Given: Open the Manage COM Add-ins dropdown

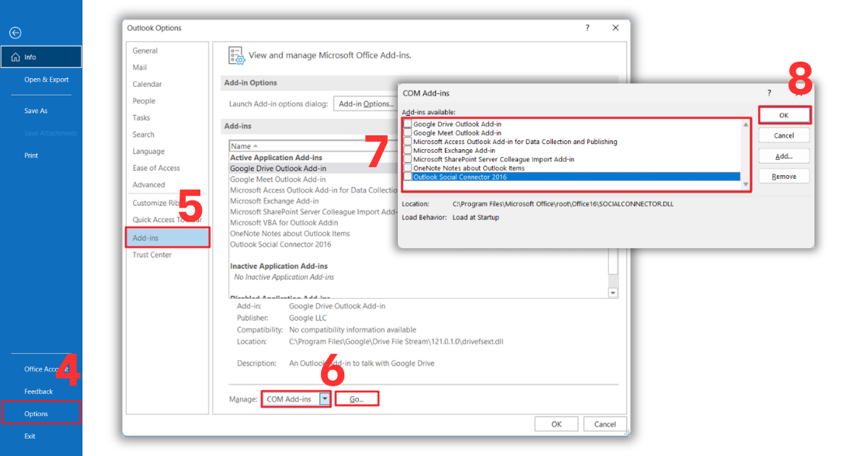Looking at the screenshot, I should pyautogui.click(x=325, y=399).
